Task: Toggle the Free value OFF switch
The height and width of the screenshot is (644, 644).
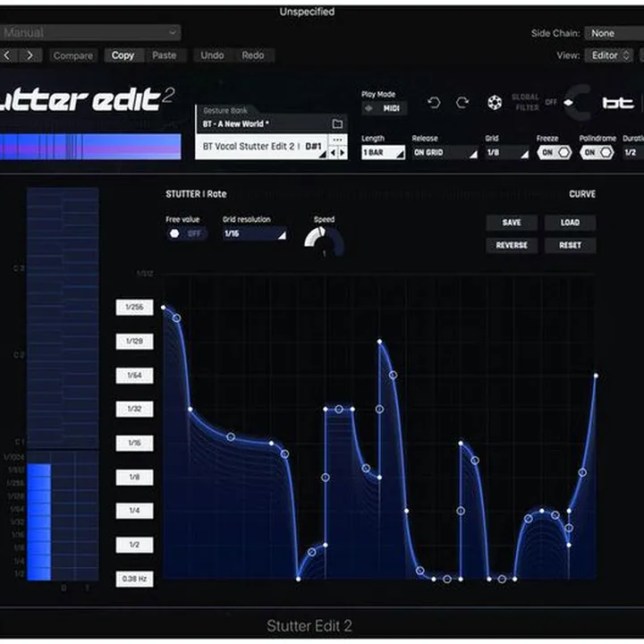Action: click(x=186, y=233)
